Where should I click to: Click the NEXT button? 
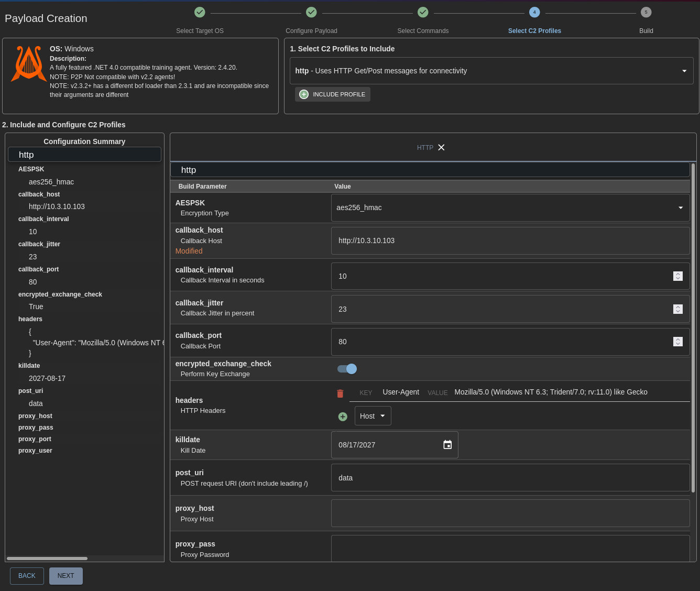click(66, 576)
